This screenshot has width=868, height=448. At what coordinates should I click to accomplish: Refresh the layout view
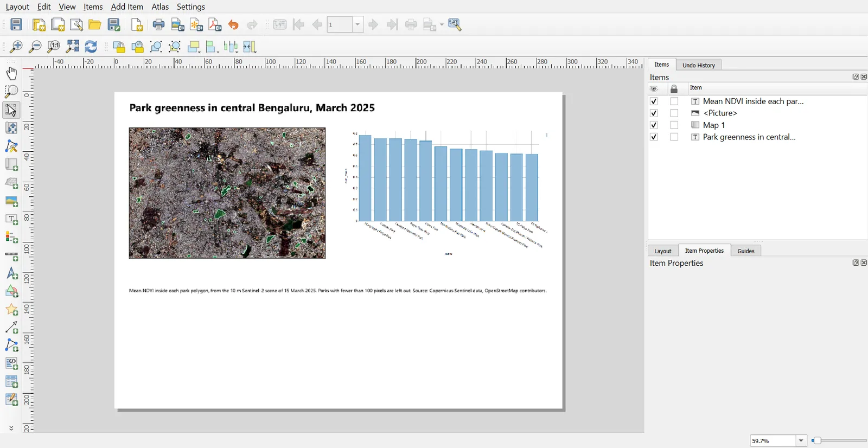(x=91, y=47)
